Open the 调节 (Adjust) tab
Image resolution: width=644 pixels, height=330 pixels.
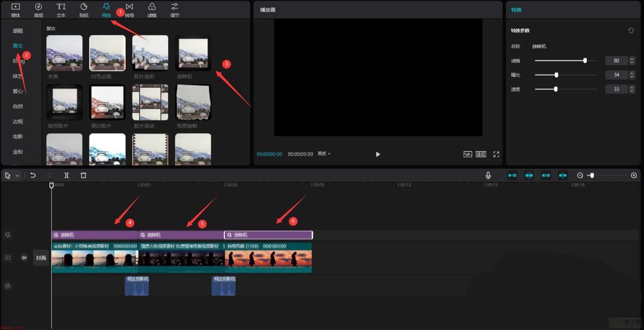(x=175, y=10)
